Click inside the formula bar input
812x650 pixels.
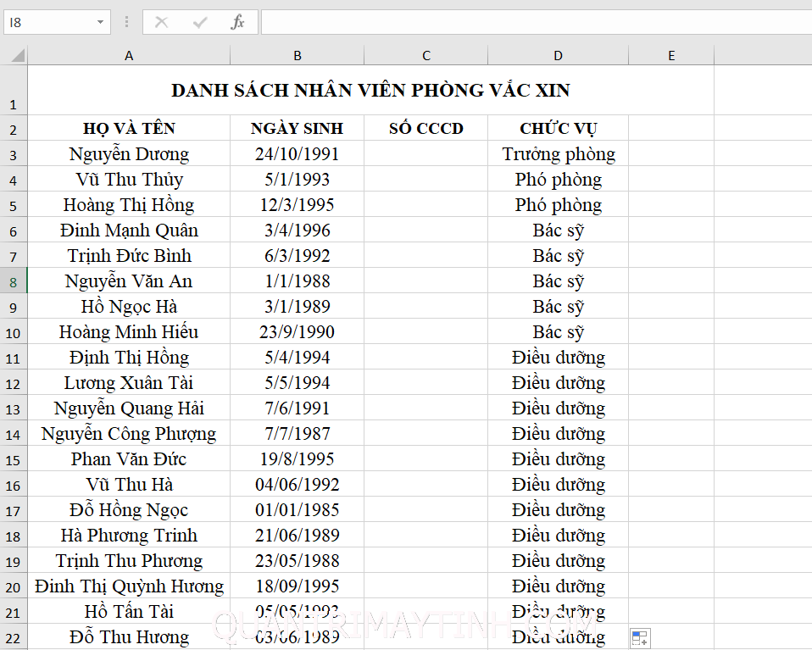click(x=536, y=22)
